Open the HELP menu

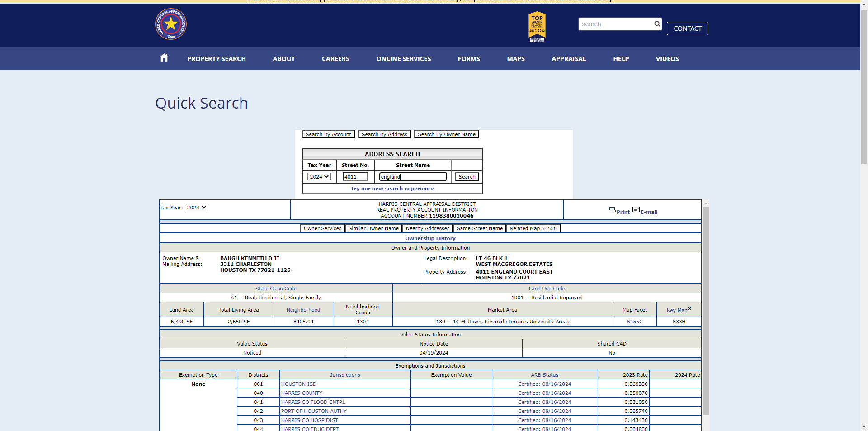pyautogui.click(x=621, y=59)
